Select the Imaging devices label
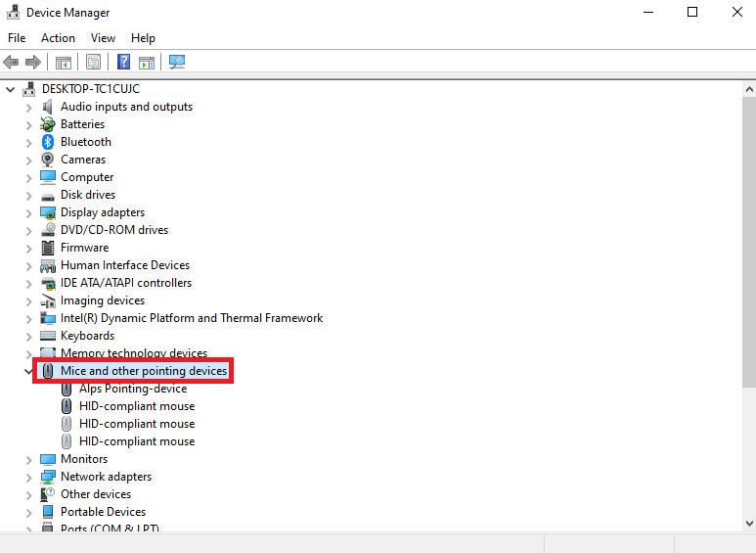 [103, 300]
